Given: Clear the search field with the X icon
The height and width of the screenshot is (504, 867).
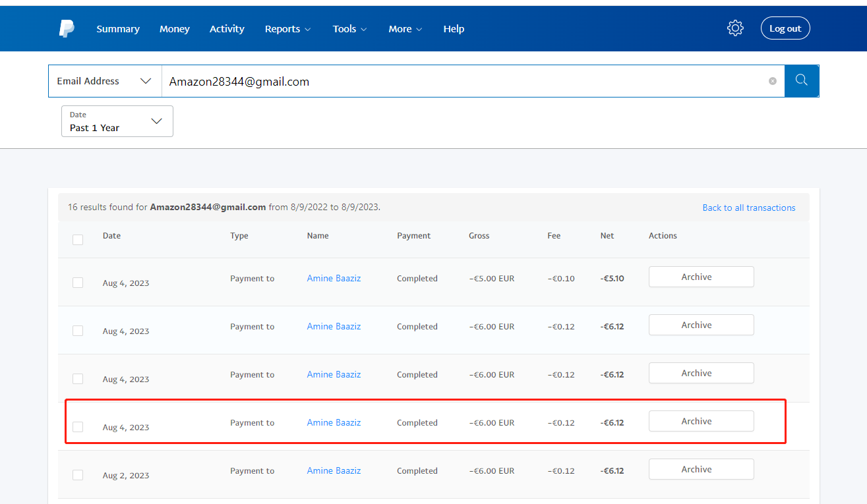Looking at the screenshot, I should pos(772,81).
